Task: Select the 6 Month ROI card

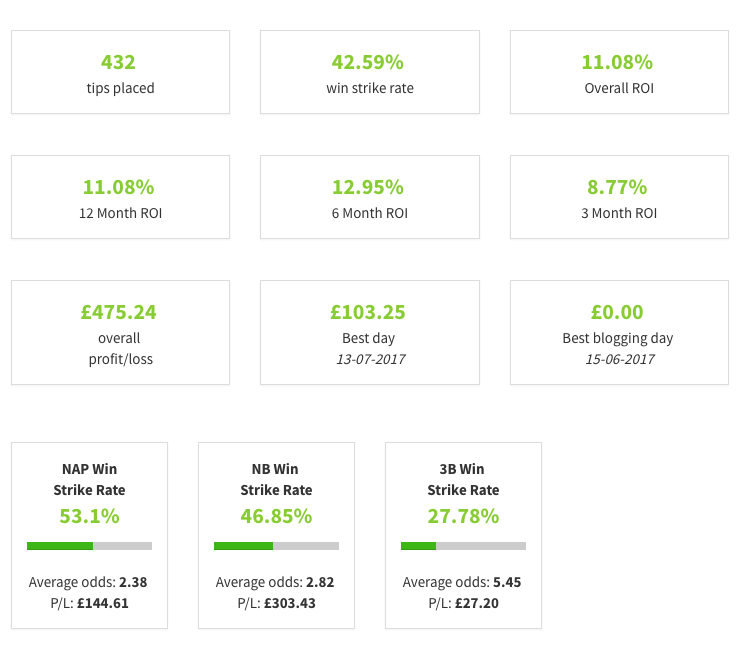Action: [369, 197]
